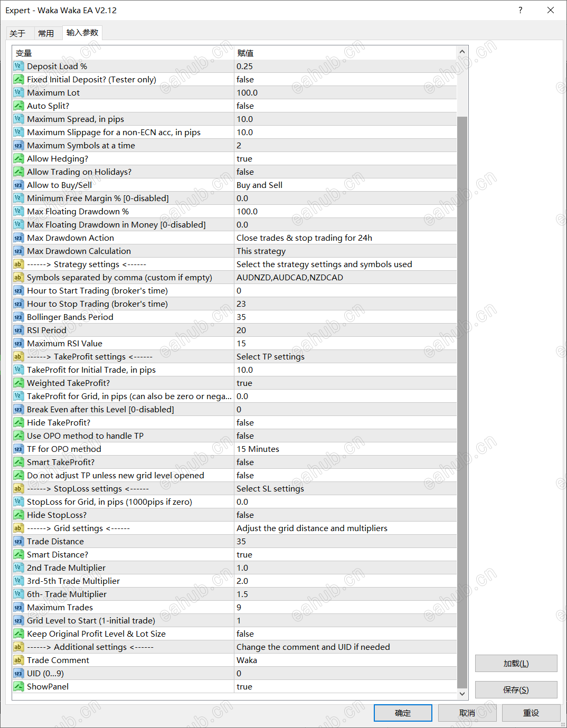
Task: Click the Maximum Spread parameter icon
Action: (x=18, y=119)
